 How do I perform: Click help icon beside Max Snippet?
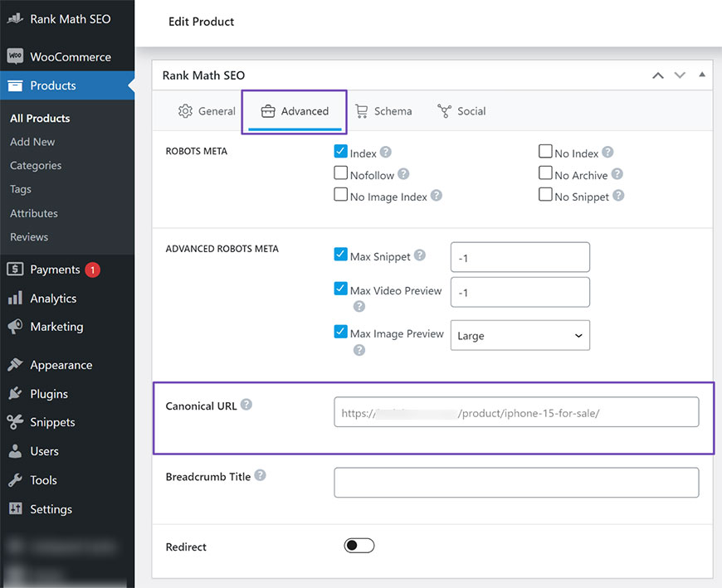pos(419,255)
